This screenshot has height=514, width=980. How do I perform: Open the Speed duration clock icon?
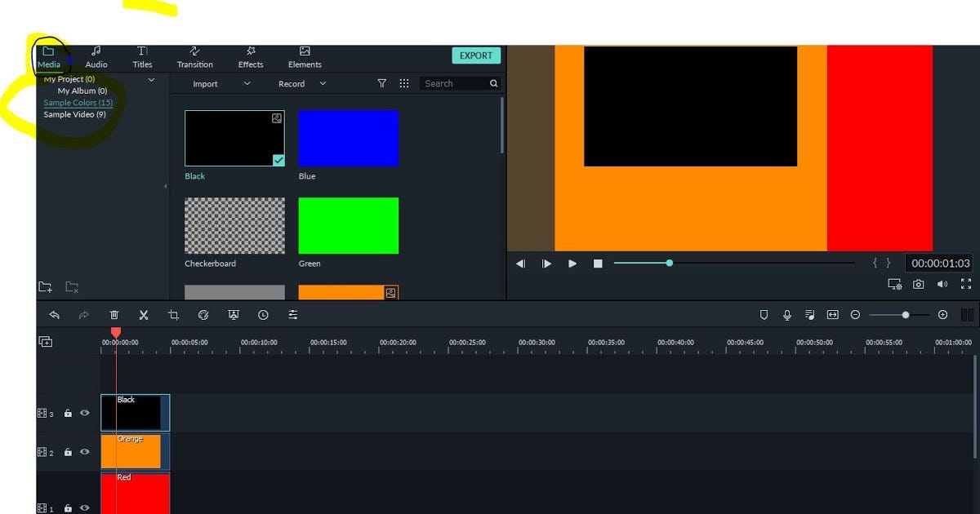pos(263,314)
